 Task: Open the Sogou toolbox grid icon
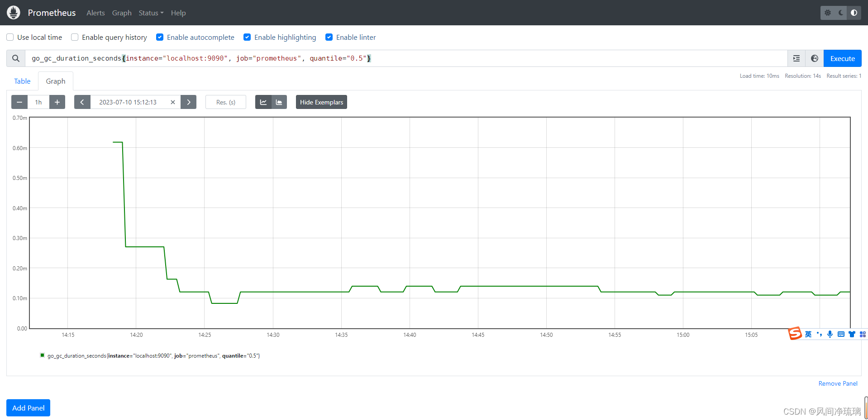[x=863, y=334]
